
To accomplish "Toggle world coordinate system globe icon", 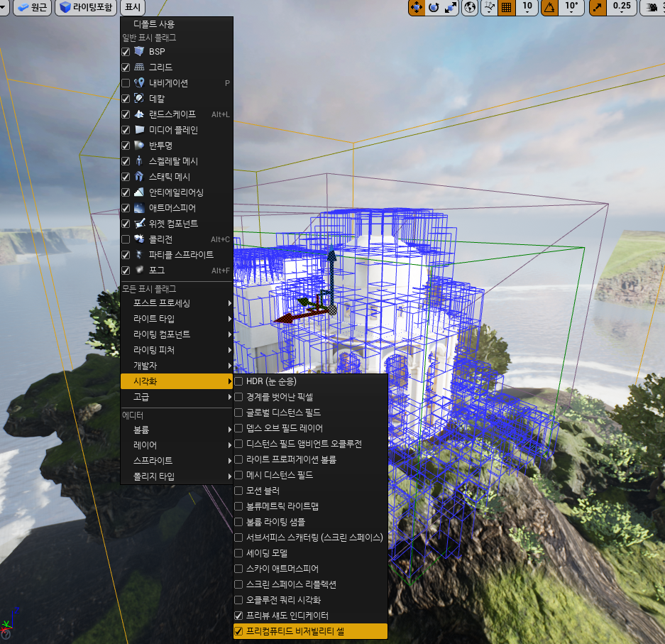I will (470, 7).
